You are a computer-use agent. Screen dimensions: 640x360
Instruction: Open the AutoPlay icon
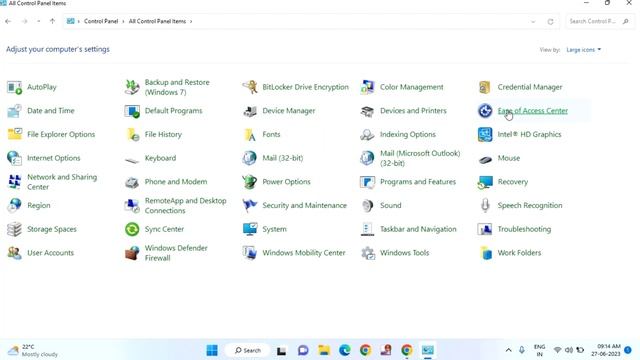[14, 87]
